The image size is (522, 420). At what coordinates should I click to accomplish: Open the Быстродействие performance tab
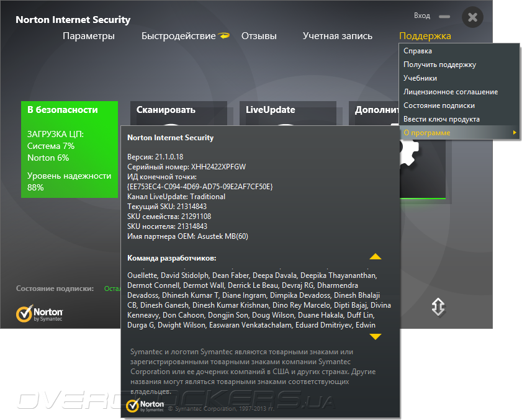click(178, 36)
